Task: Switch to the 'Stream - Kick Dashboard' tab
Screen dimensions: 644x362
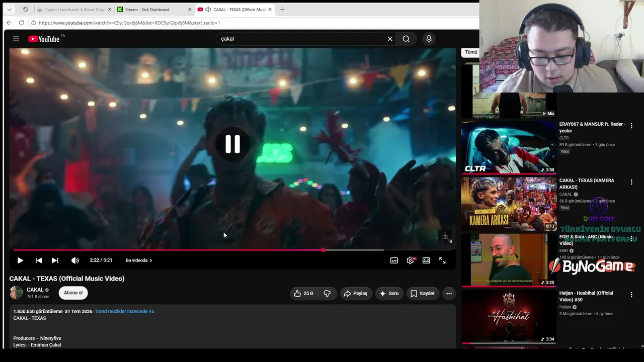Action: click(154, 10)
